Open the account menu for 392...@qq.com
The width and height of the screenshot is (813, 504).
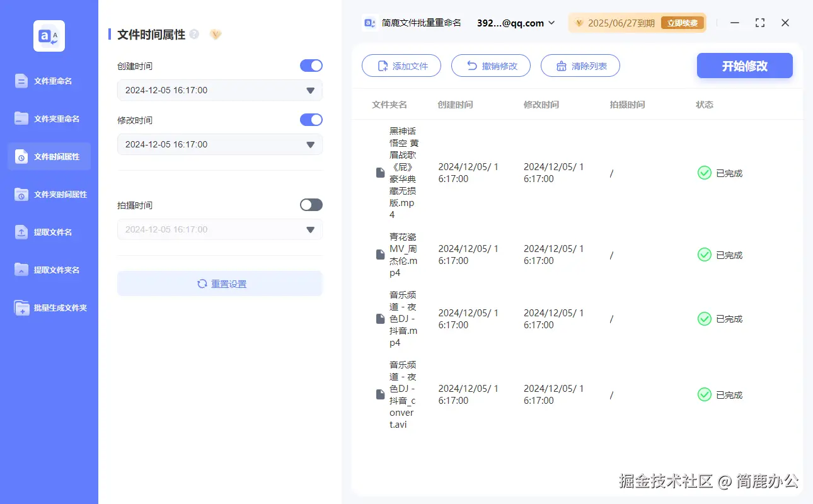click(514, 23)
